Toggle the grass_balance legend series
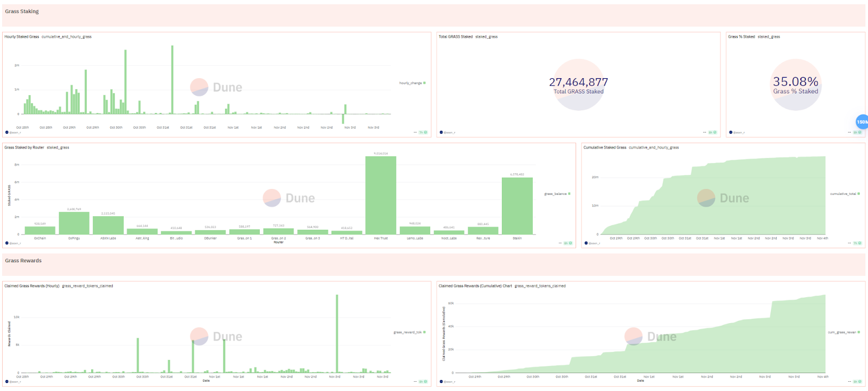 click(x=557, y=194)
